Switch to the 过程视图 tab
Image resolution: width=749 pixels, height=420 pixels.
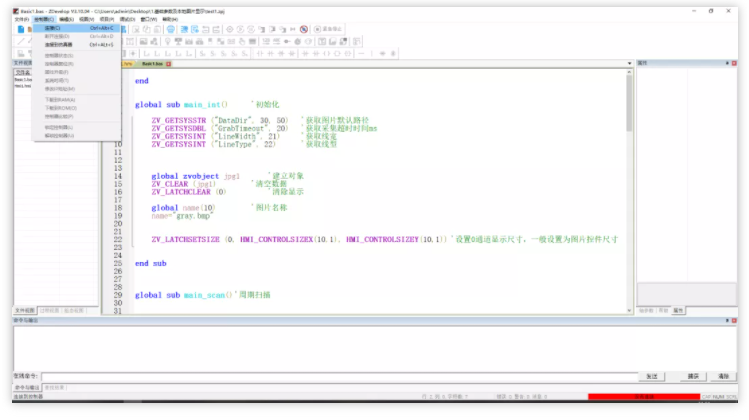point(49,311)
